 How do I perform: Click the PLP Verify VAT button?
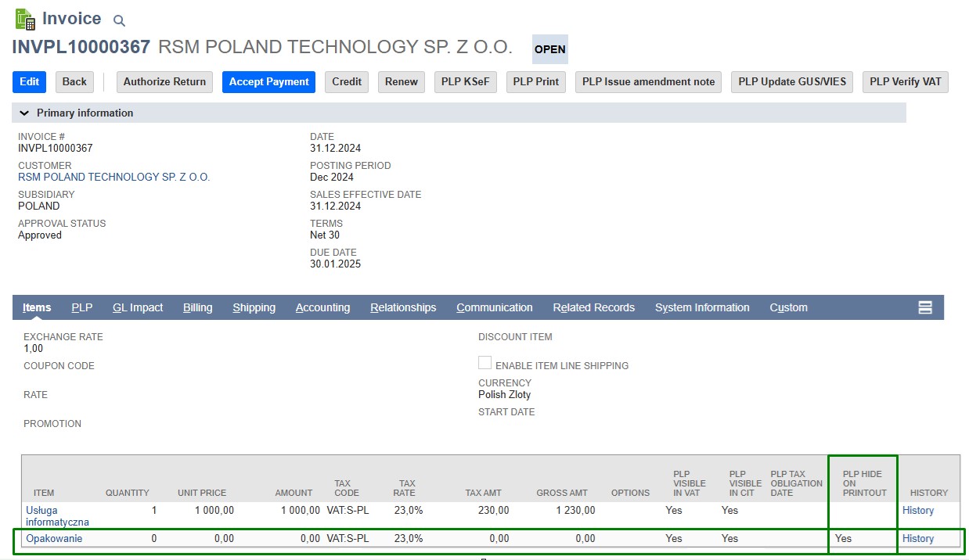905,82
